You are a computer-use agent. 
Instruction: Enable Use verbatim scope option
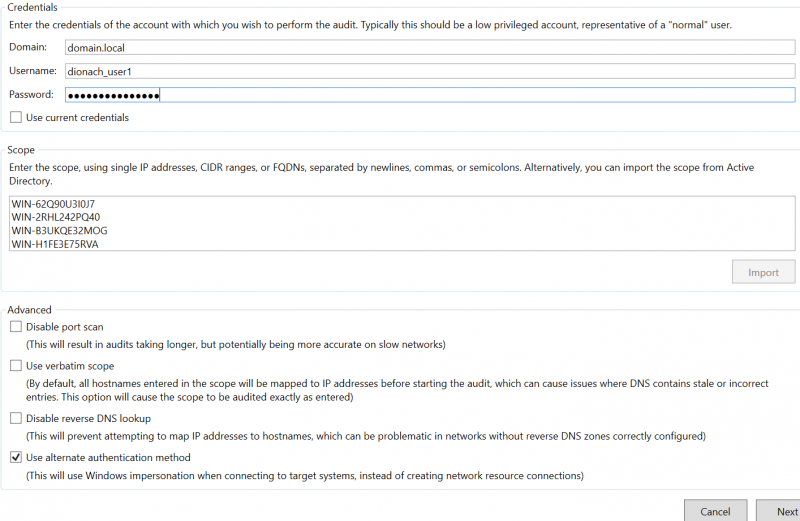[x=16, y=366]
